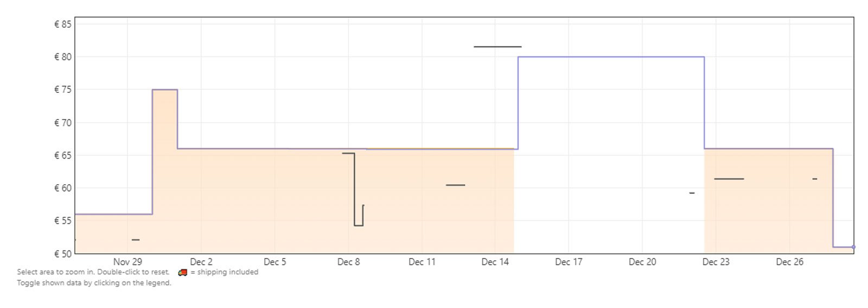Click the black segment above € 80
This screenshot has width=868, height=308.
(497, 47)
